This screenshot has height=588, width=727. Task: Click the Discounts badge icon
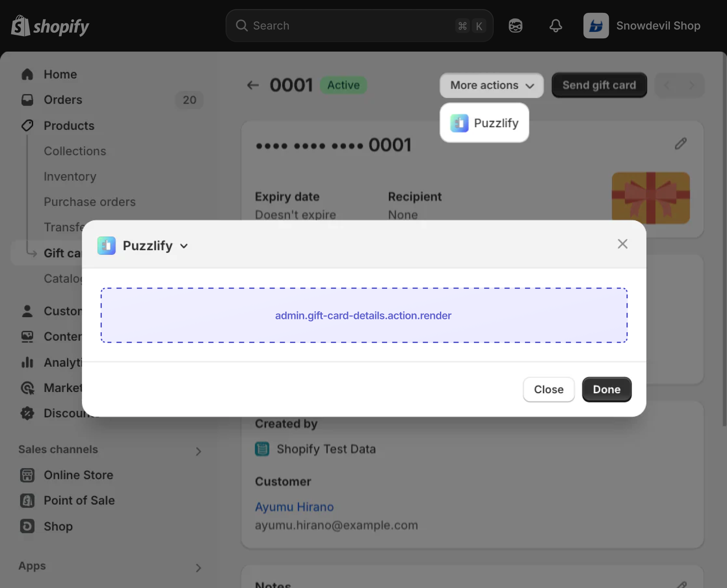click(27, 413)
